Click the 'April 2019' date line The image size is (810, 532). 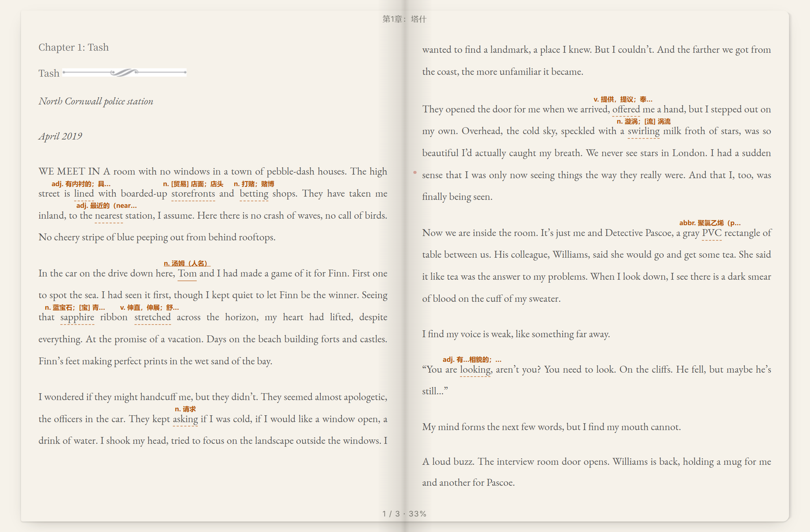60,136
